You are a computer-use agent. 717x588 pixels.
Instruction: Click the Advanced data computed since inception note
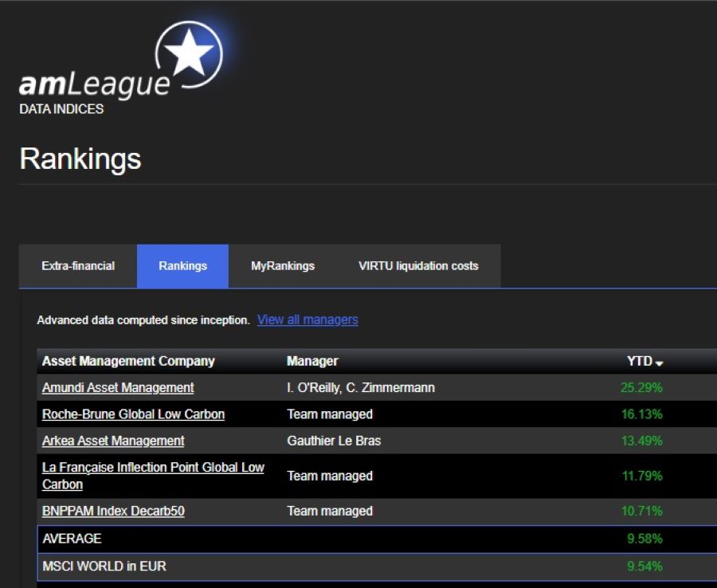click(143, 320)
